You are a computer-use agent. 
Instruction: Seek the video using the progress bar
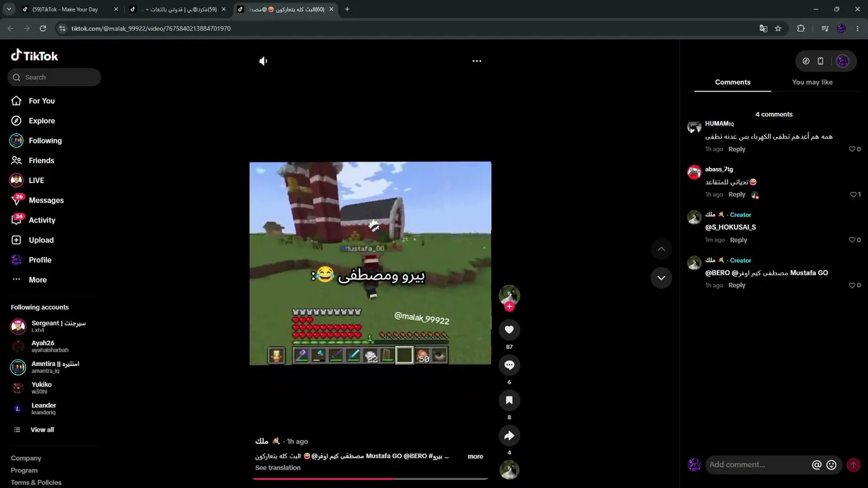pyautogui.click(x=370, y=479)
